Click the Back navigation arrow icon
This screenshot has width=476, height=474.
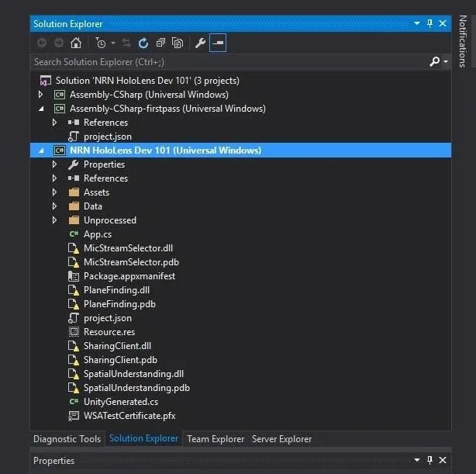point(42,43)
